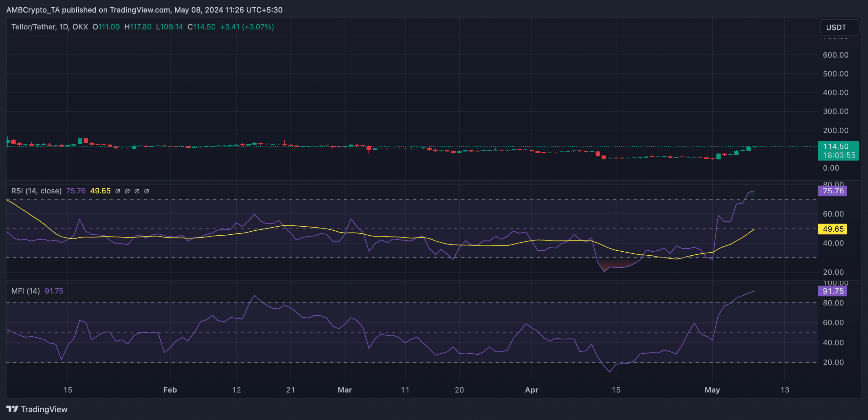Click the Mar label on the time axis

345,390
